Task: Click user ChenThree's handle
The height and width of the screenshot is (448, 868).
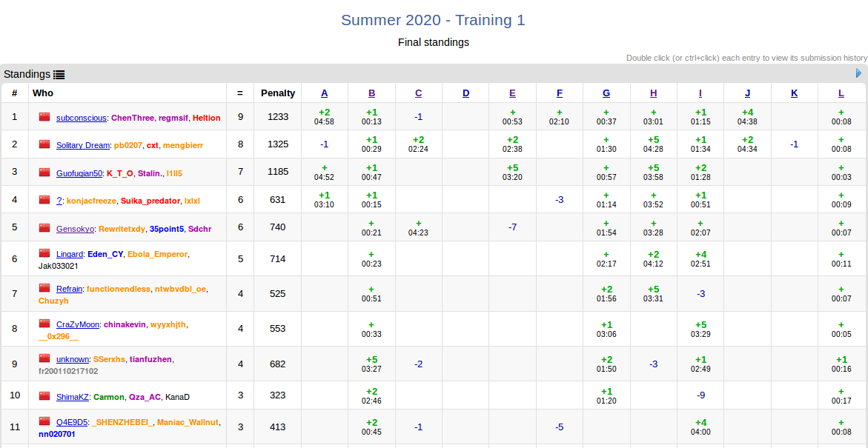Action: 133,118
